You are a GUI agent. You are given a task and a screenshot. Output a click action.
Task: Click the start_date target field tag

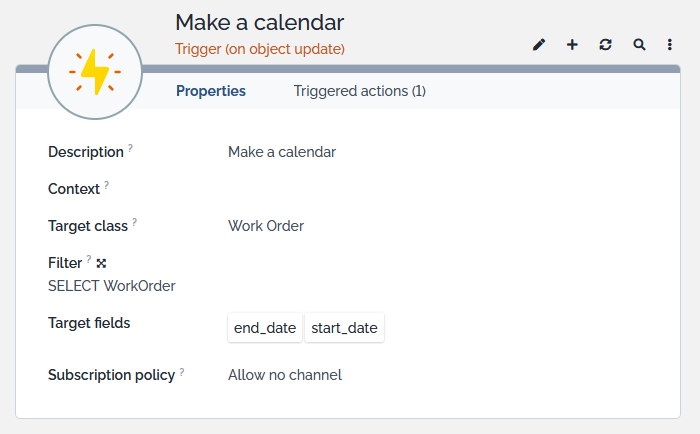click(x=344, y=328)
